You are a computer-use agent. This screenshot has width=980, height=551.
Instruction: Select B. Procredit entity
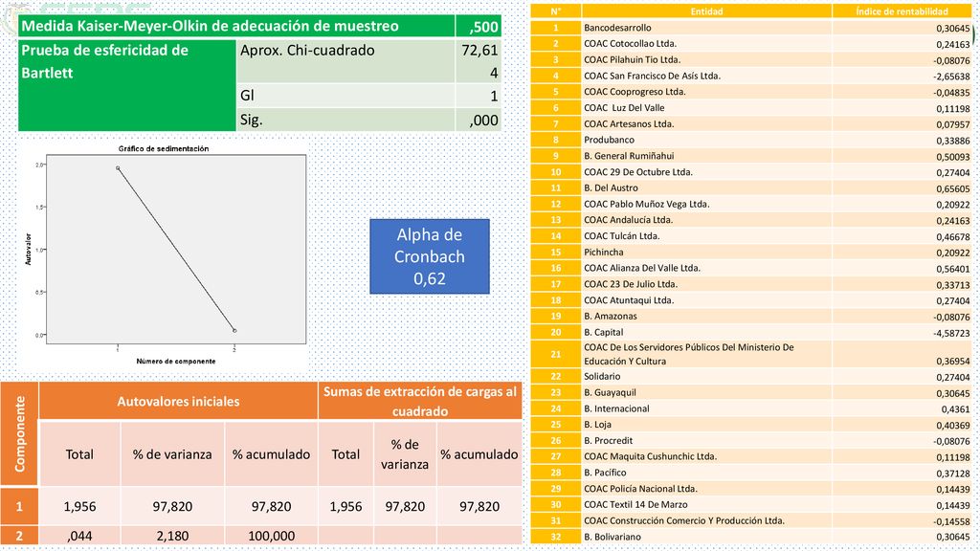click(608, 441)
